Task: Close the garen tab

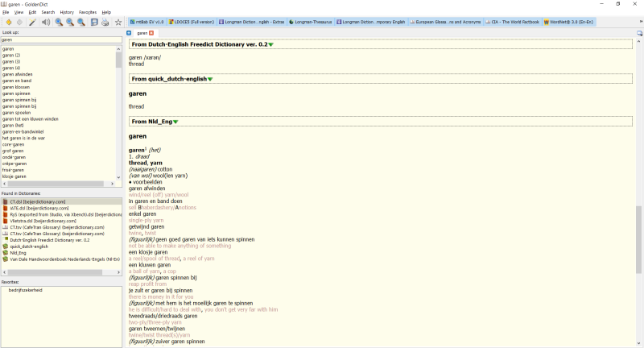Action: click(x=151, y=33)
